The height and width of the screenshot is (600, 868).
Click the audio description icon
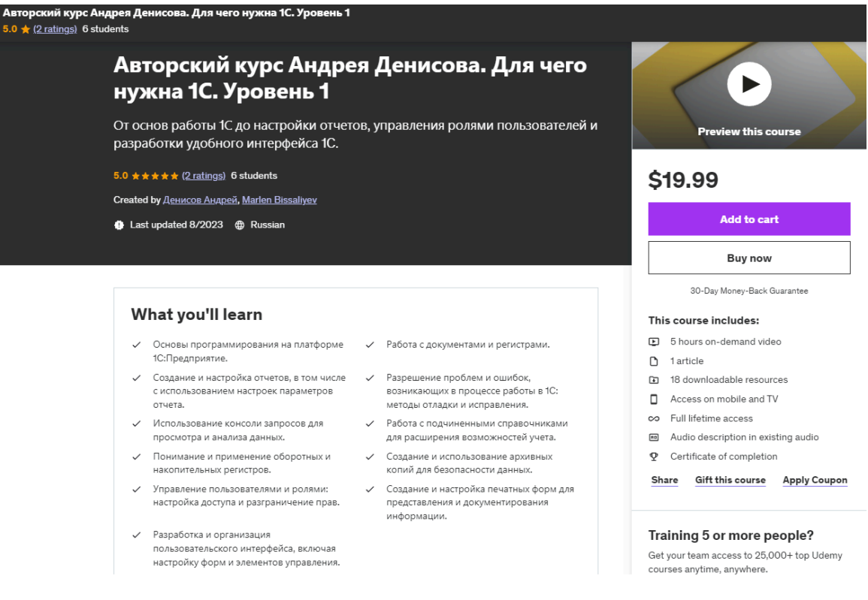pyautogui.click(x=654, y=437)
